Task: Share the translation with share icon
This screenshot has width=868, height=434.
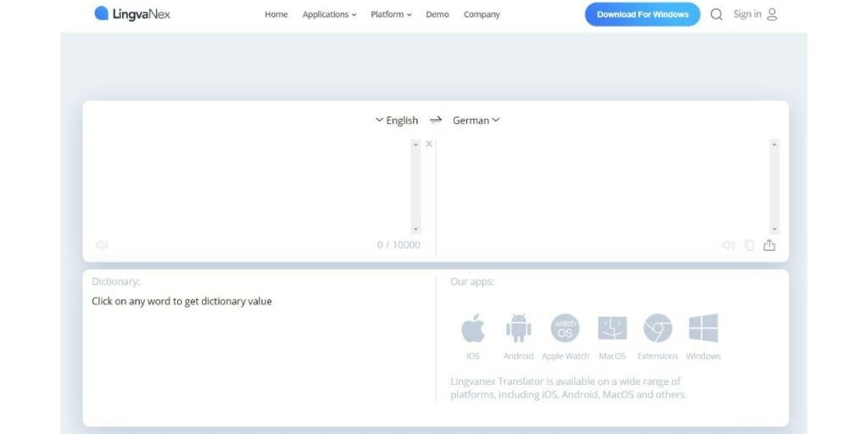Action: click(770, 245)
